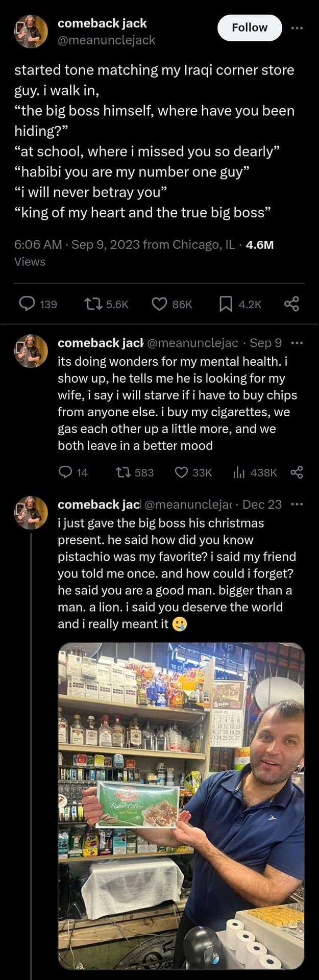Click the reply icon on the main tweet

tap(27, 304)
